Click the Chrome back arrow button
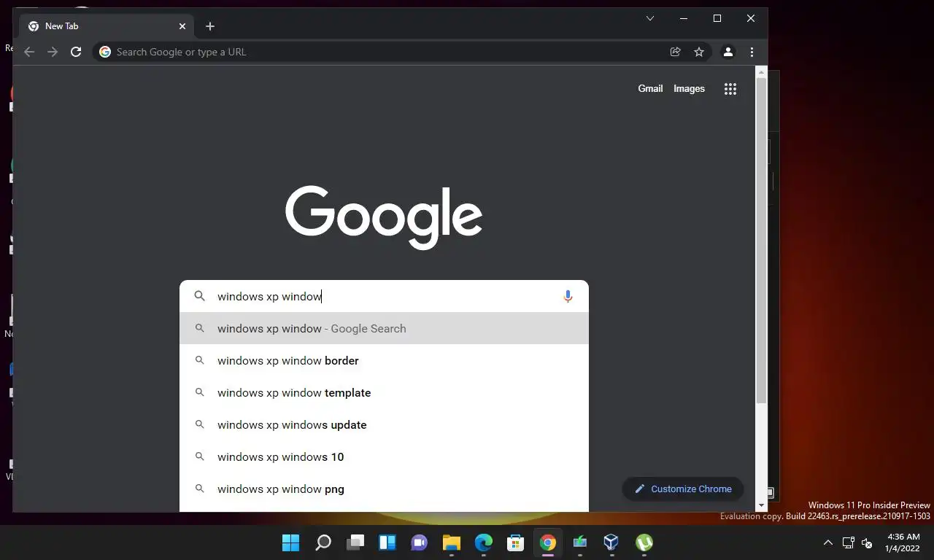This screenshot has height=560, width=934. pyautogui.click(x=29, y=52)
